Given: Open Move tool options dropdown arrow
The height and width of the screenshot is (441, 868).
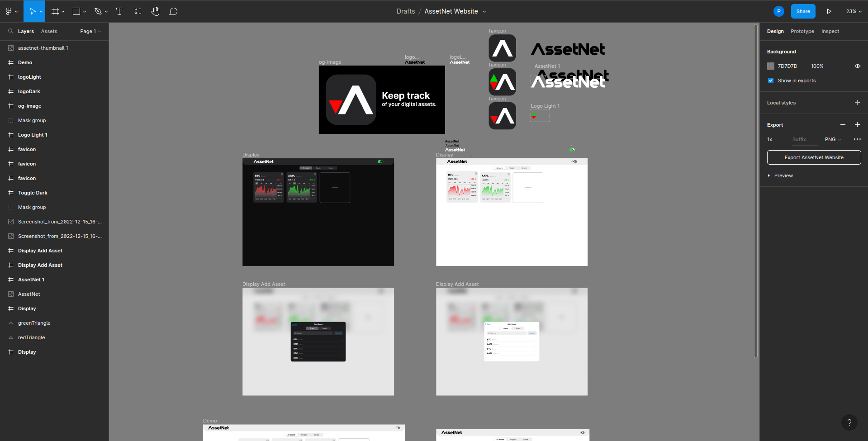Looking at the screenshot, I should tap(41, 12).
